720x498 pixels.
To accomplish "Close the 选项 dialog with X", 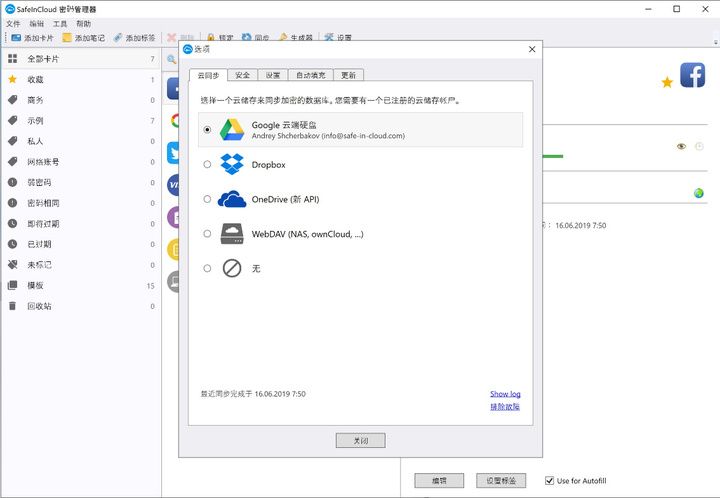I will pos(532,49).
